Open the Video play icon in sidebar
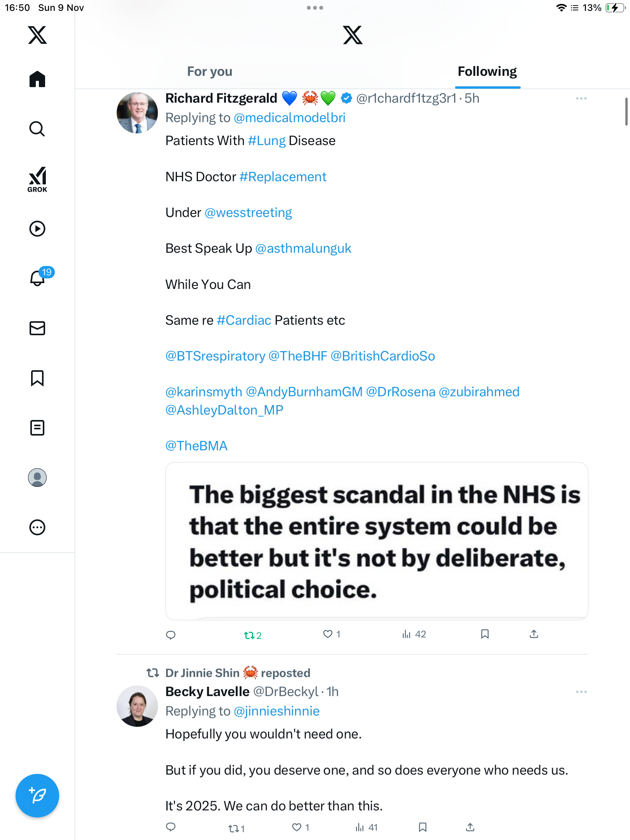The image size is (630, 840). tap(37, 229)
